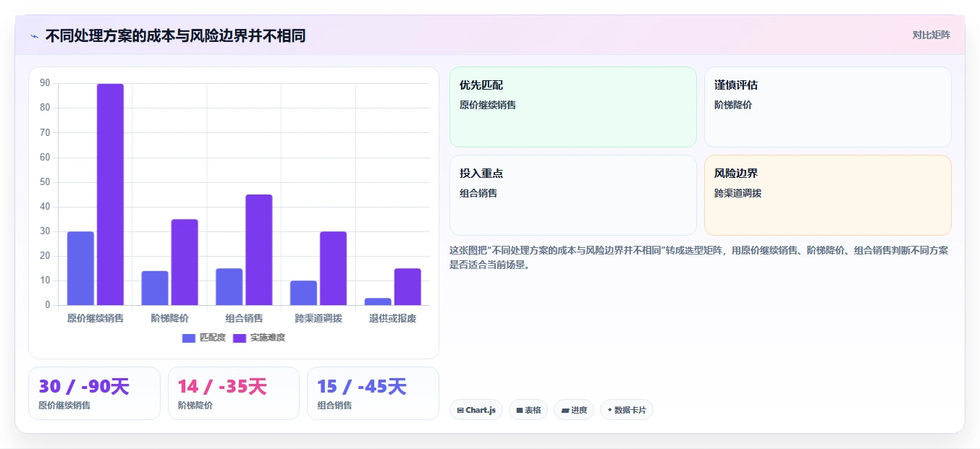
Task: Click the x-axis label 退供或报废
Action: (393, 318)
